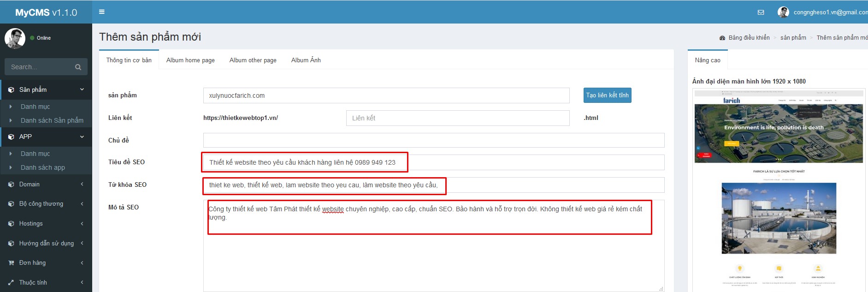
Task: Click the Tạo liên kết tĩnh button
Action: click(x=607, y=95)
